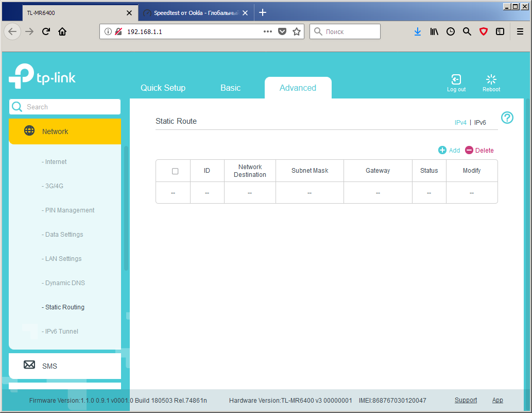
Task: Bookmark this page with the star icon
Action: tap(297, 31)
